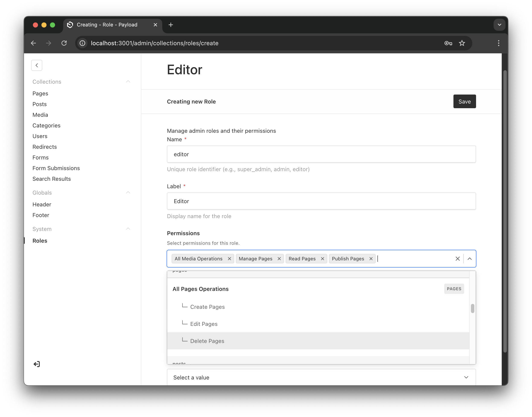Click into the Name input field
Viewport: 532px width, 417px height.
(x=321, y=154)
